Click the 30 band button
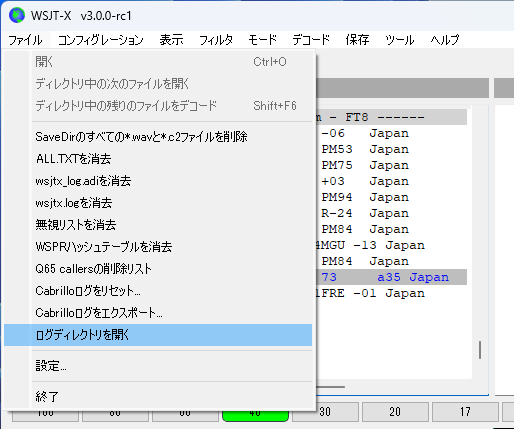514x429 pixels. (x=325, y=412)
